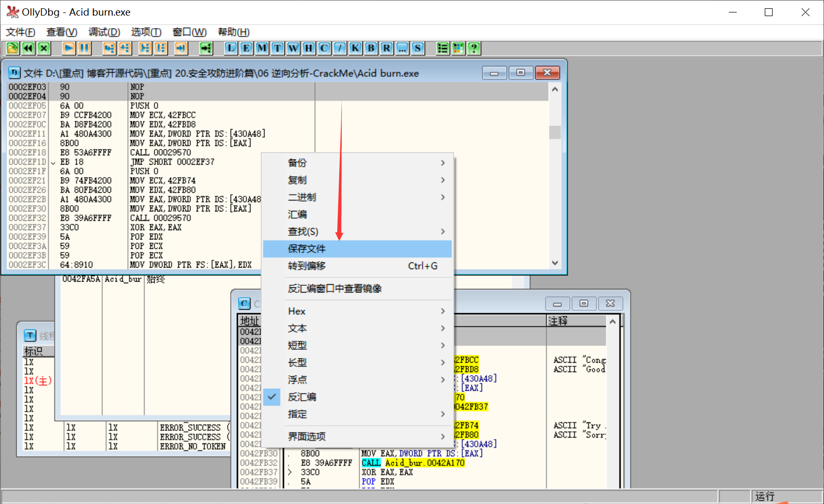Open the Patches slash icon

click(340, 48)
